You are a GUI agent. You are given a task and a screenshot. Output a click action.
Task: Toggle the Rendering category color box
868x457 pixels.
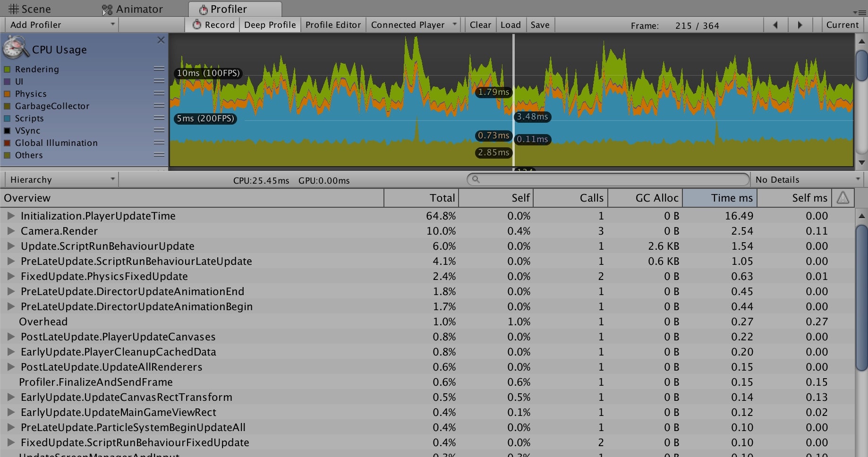(x=7, y=69)
